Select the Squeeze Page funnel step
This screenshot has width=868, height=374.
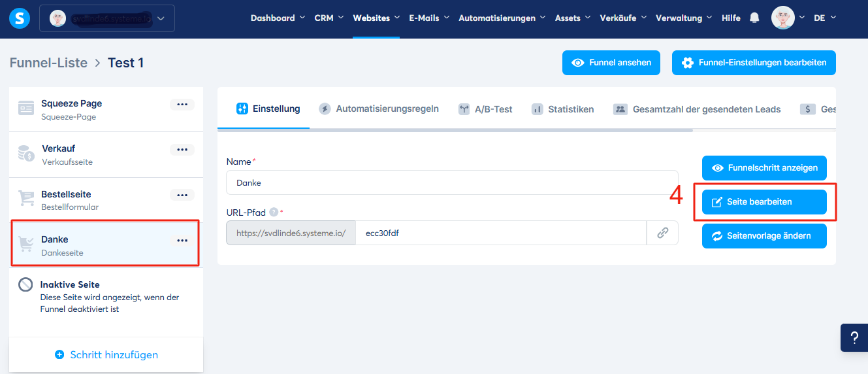coord(106,109)
